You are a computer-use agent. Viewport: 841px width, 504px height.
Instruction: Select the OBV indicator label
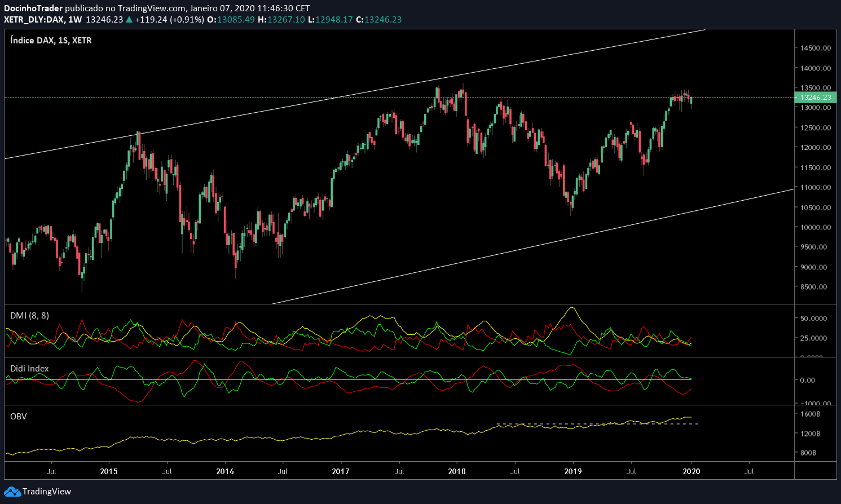point(19,417)
